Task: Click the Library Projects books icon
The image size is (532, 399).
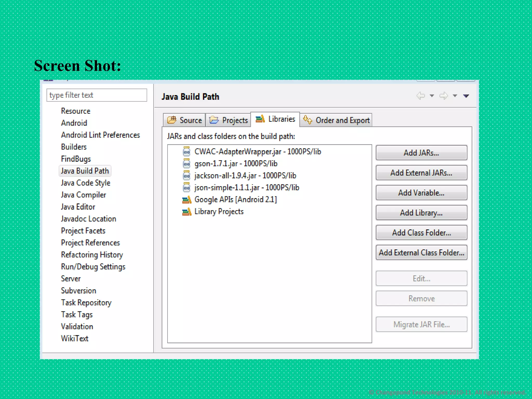Action: [187, 211]
